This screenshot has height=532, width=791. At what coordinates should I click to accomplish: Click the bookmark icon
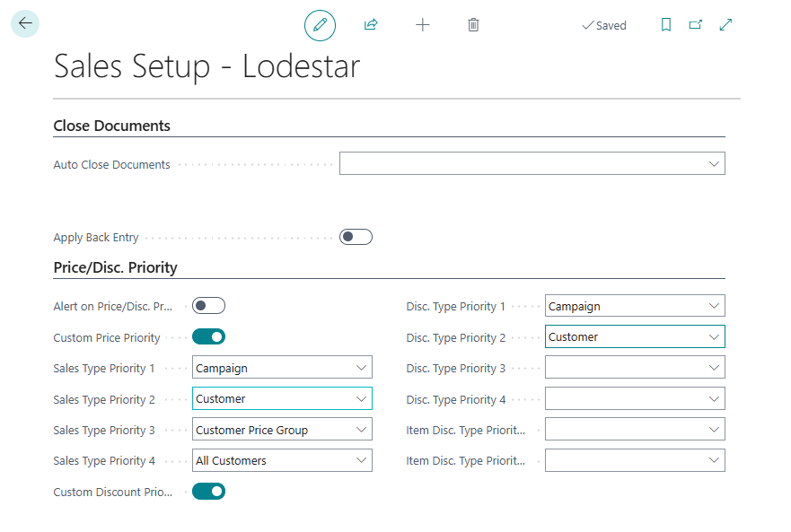[x=666, y=25]
